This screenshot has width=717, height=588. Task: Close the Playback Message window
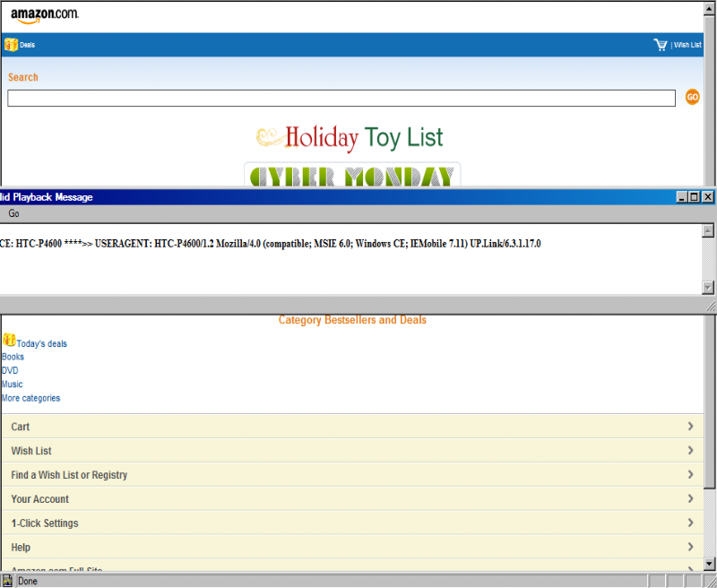[x=707, y=197]
